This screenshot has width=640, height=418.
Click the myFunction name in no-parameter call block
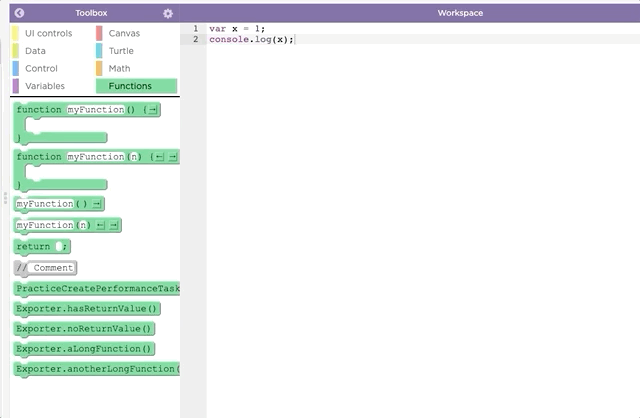[45, 204]
